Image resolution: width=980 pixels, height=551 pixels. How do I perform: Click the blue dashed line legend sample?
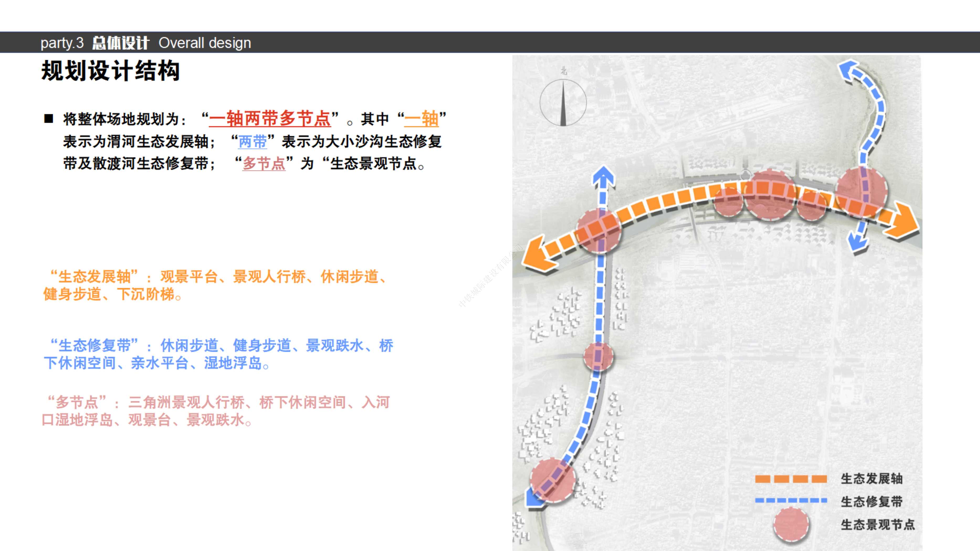(791, 500)
